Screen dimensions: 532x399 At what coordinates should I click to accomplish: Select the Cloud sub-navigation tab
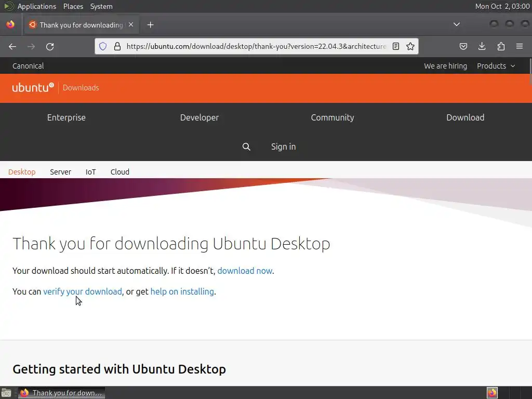click(120, 171)
